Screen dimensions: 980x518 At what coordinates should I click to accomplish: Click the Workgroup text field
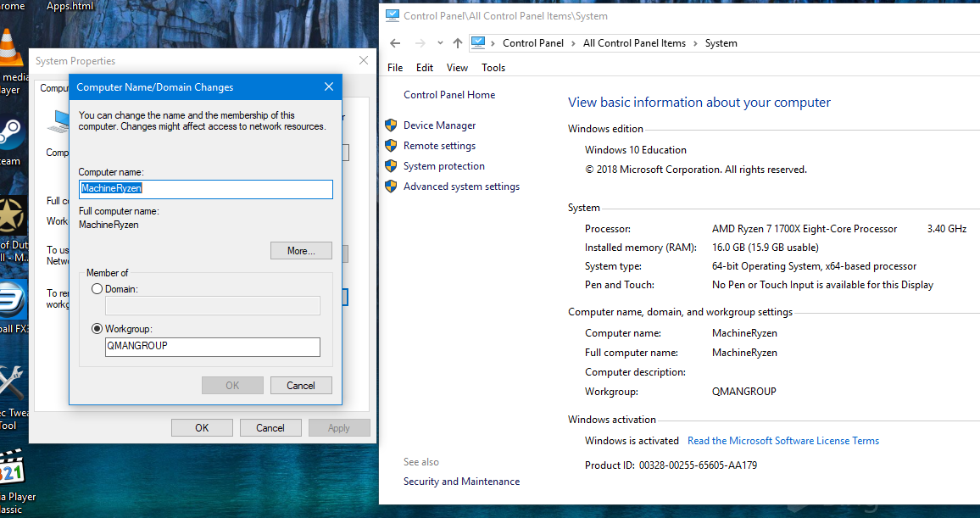click(213, 347)
